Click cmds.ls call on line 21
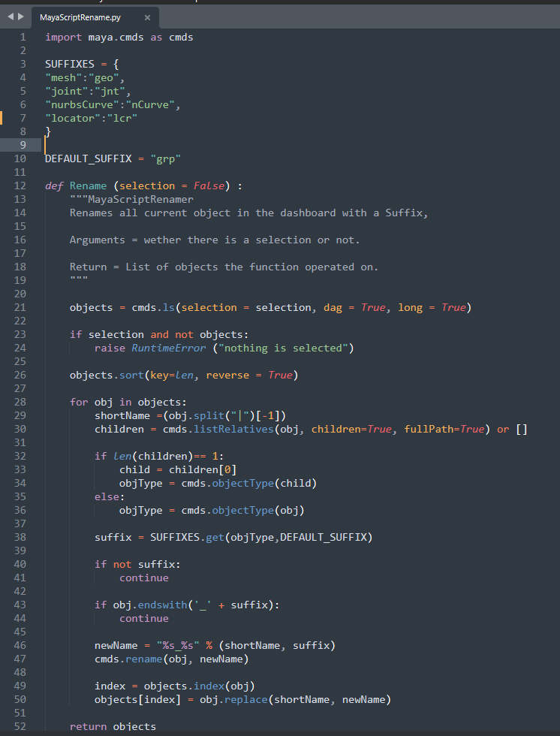The height and width of the screenshot is (736, 560). [x=301, y=307]
